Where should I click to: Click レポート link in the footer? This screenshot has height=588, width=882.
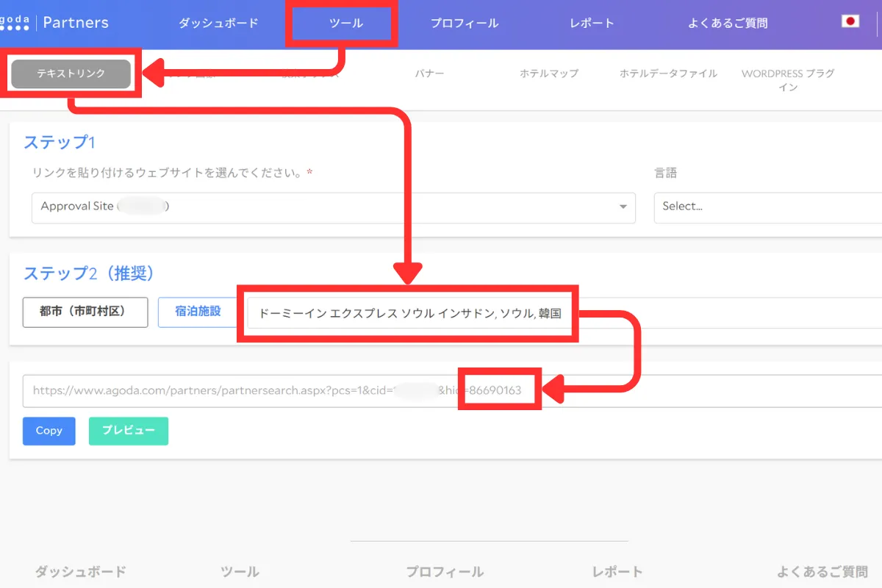point(617,571)
